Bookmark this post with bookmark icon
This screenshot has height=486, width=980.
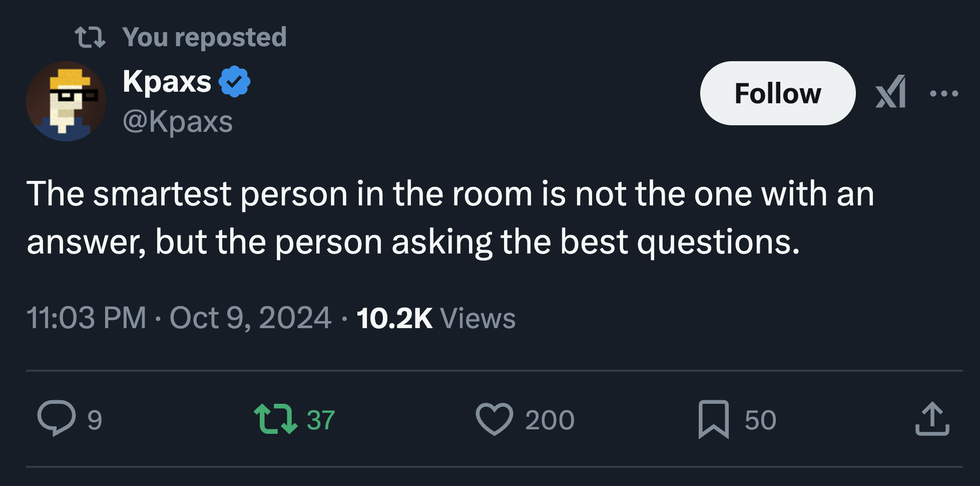point(713,419)
